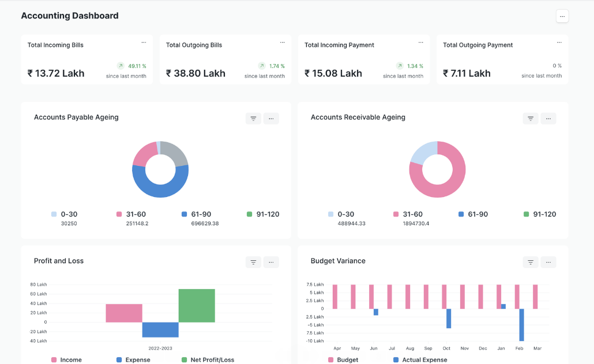The image size is (594, 364).
Task: Open filter for Budget Variance chart
Action: pyautogui.click(x=531, y=262)
